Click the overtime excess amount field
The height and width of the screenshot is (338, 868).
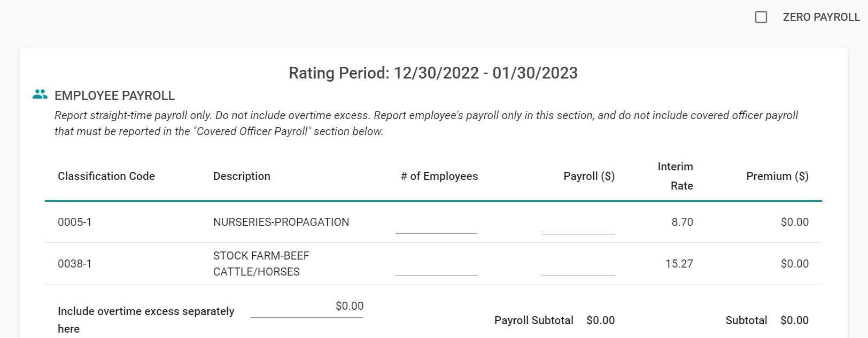[307, 307]
